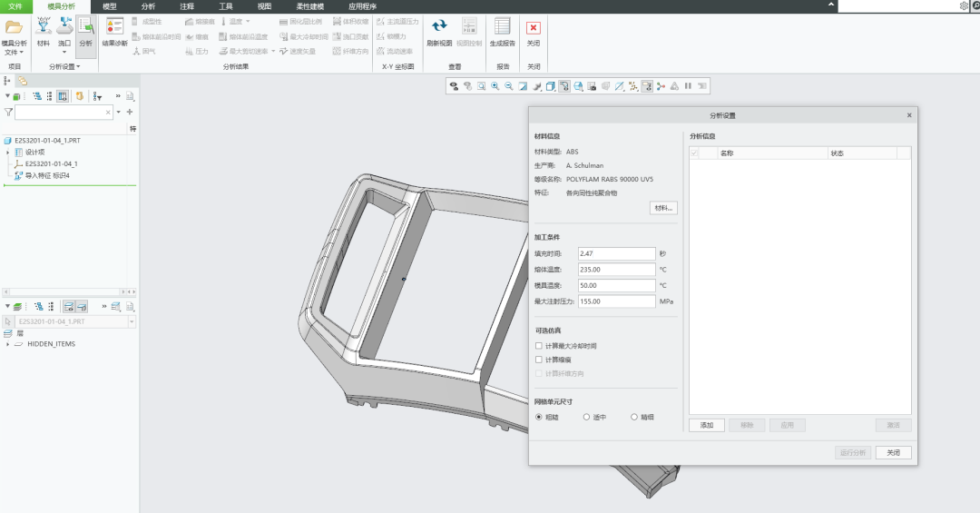
Task: Click the zoom in magnifier icon
Action: 495,86
